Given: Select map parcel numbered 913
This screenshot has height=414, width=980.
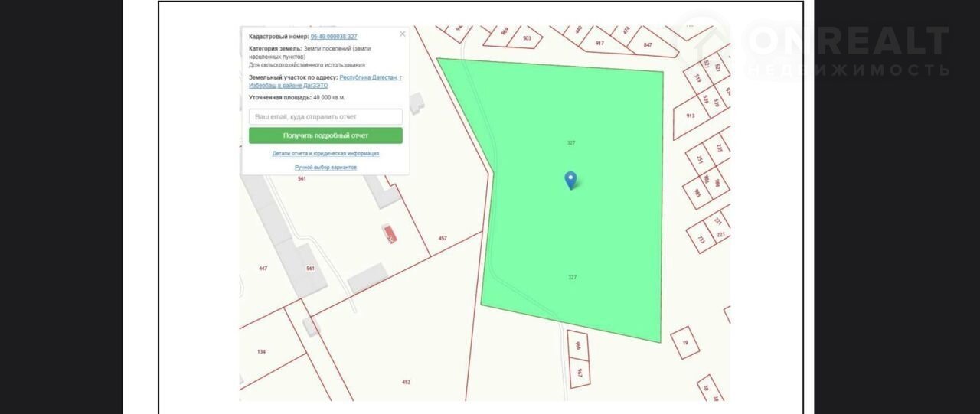Looking at the screenshot, I should point(690,116).
